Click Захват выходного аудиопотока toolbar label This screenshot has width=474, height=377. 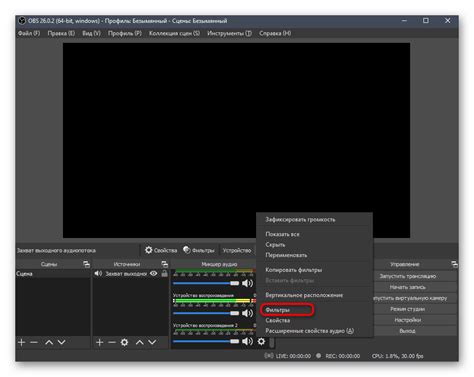(56, 250)
